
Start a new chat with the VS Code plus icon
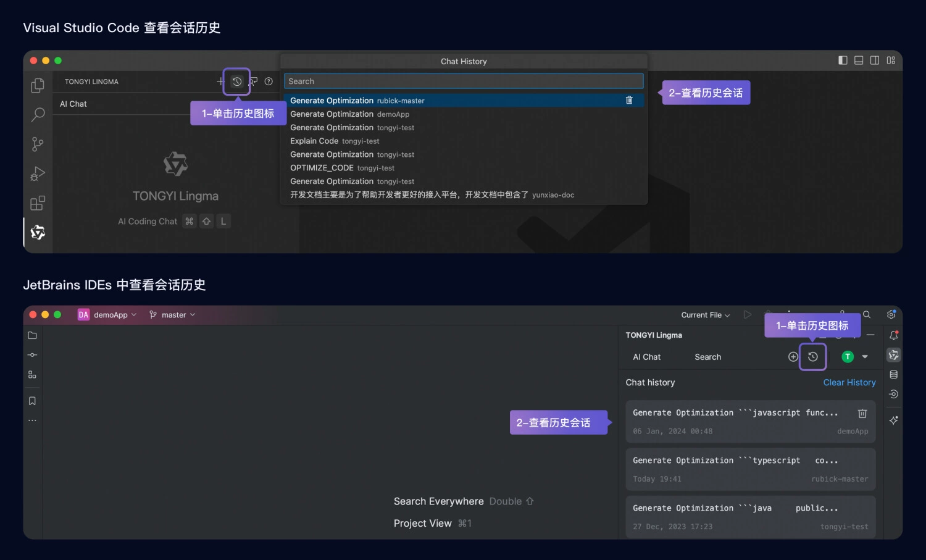[220, 81]
